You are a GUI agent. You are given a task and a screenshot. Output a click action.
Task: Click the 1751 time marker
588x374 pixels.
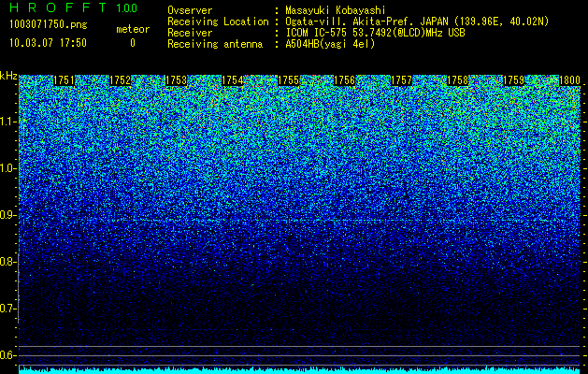click(65, 80)
